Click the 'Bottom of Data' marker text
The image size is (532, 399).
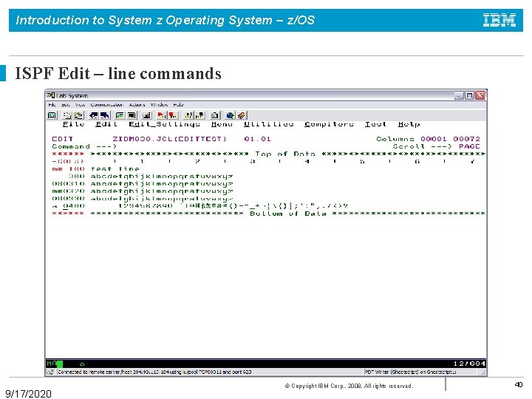click(288, 214)
